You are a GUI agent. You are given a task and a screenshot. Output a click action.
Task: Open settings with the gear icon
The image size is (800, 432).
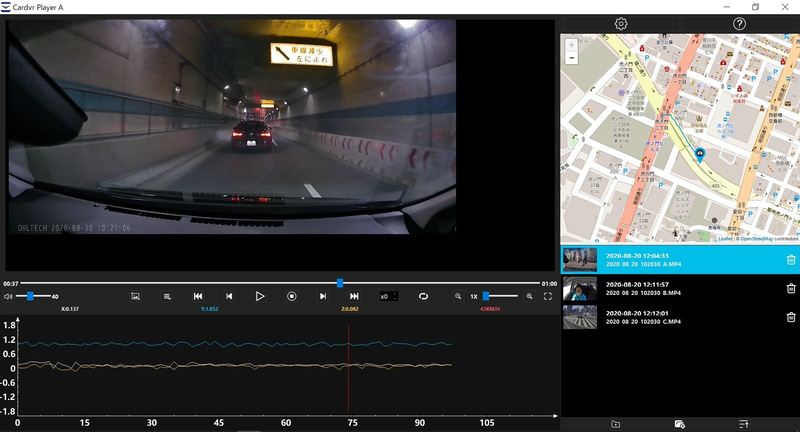tap(620, 23)
